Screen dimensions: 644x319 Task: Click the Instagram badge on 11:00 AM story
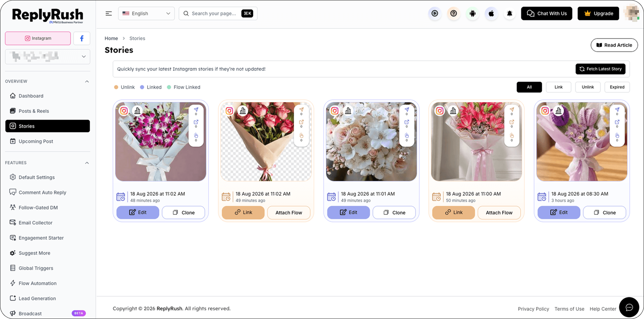pos(440,110)
